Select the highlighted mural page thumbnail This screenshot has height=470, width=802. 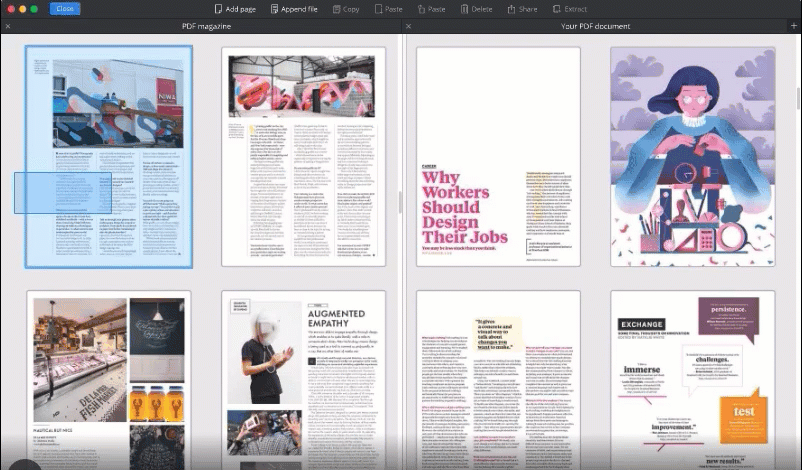click(109, 156)
